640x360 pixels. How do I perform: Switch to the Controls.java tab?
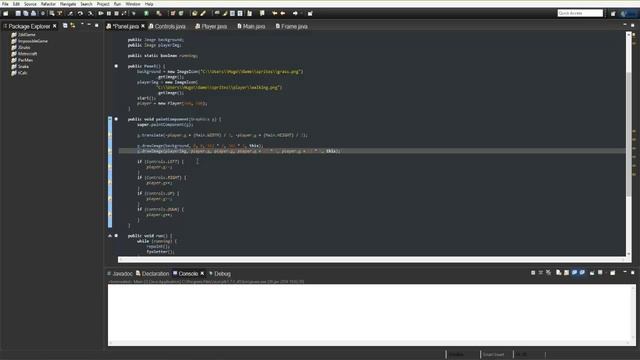click(x=167, y=26)
